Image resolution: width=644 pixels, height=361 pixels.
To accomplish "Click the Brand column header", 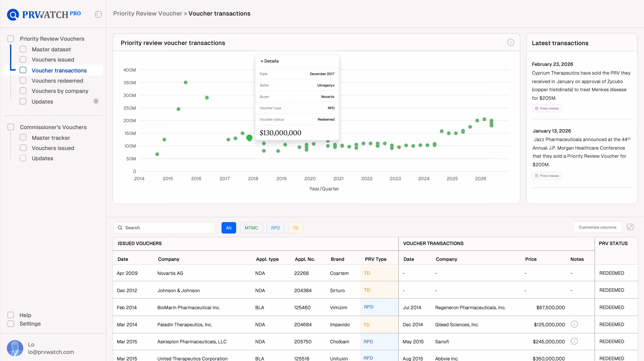I will tap(337, 259).
